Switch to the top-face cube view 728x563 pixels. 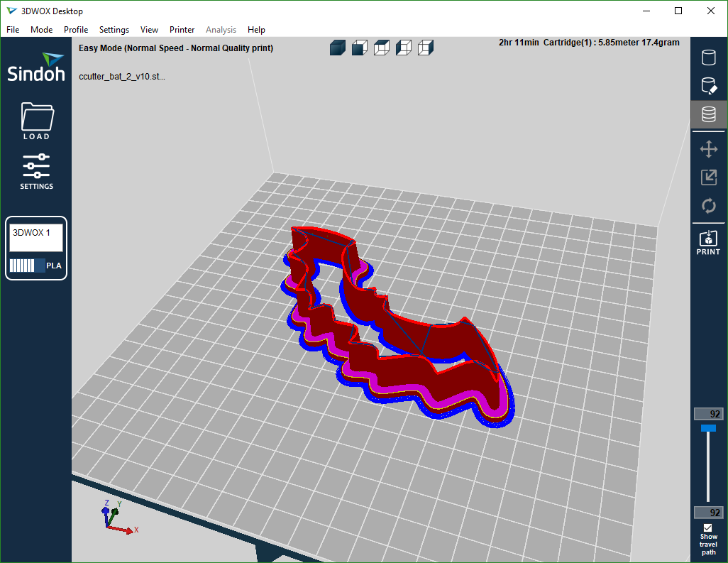(381, 48)
